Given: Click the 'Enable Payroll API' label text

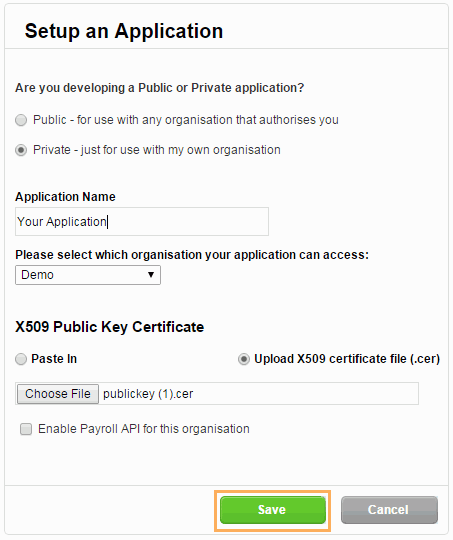Looking at the screenshot, I should [144, 429].
